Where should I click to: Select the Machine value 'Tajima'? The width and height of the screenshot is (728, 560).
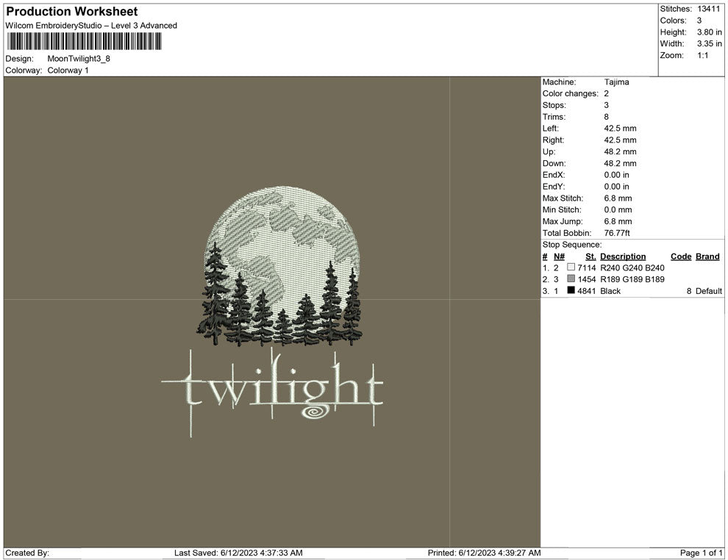click(616, 82)
